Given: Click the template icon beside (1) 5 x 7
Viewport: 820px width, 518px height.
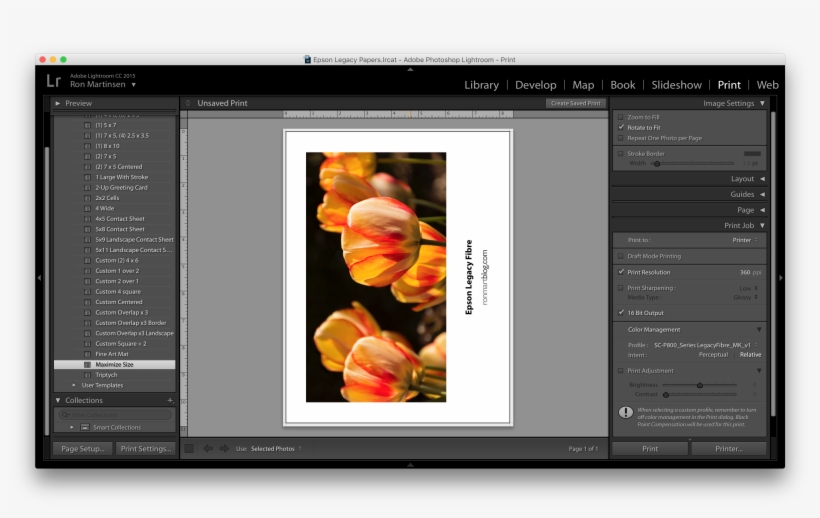Looking at the screenshot, I should click(87, 125).
